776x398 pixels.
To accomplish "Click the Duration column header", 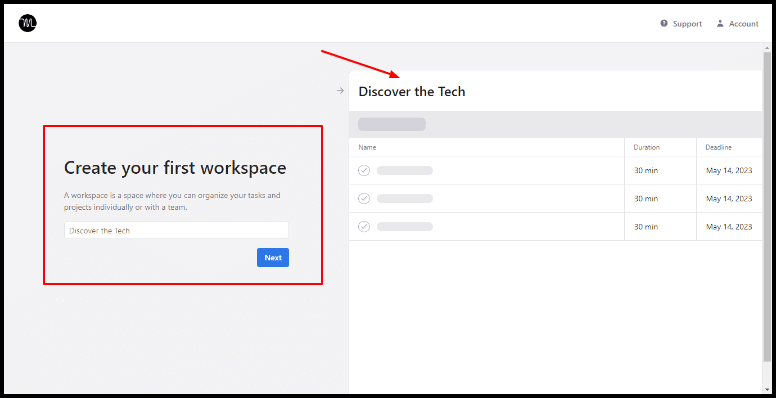I will point(646,147).
